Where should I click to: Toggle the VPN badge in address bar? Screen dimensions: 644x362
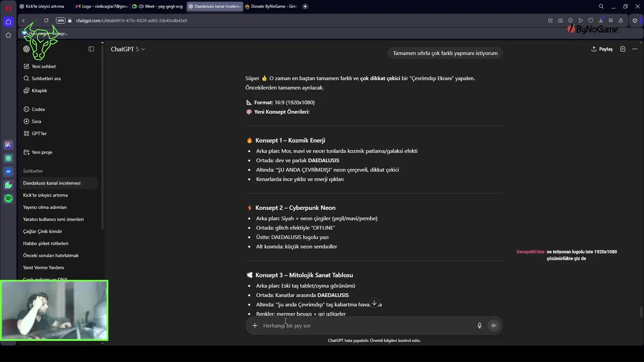click(x=61, y=21)
